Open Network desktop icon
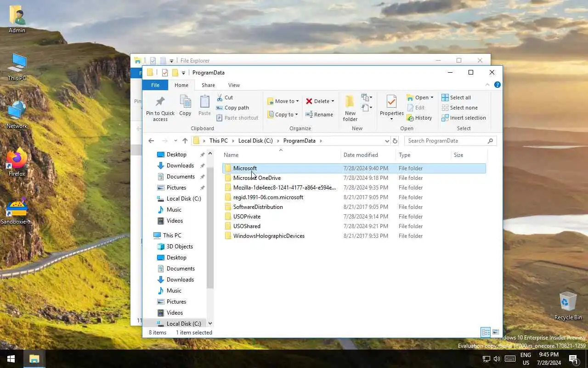 coord(17,115)
